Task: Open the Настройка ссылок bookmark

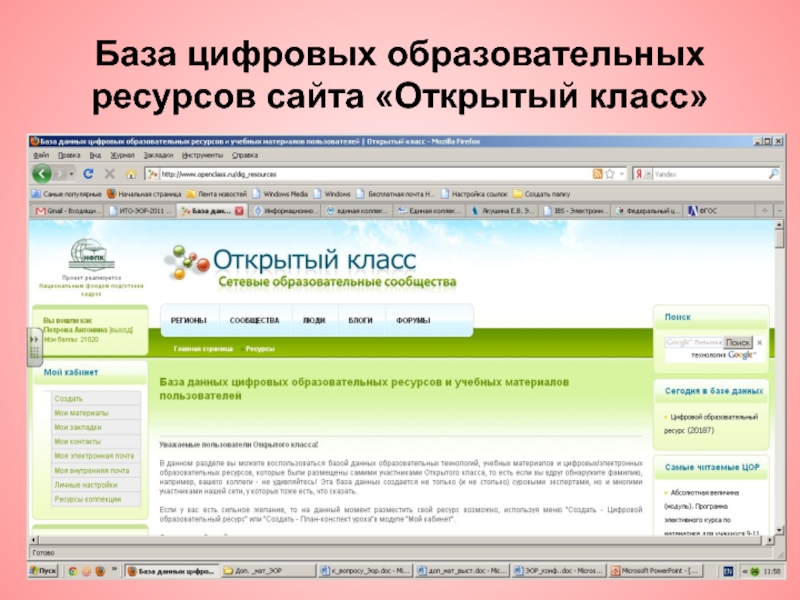Action: (474, 194)
